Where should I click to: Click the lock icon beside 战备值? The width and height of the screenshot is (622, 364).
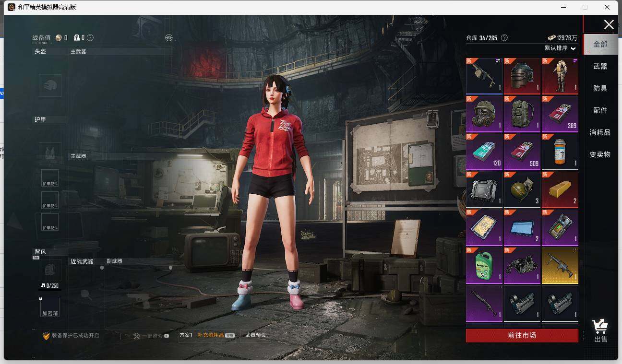click(x=76, y=37)
